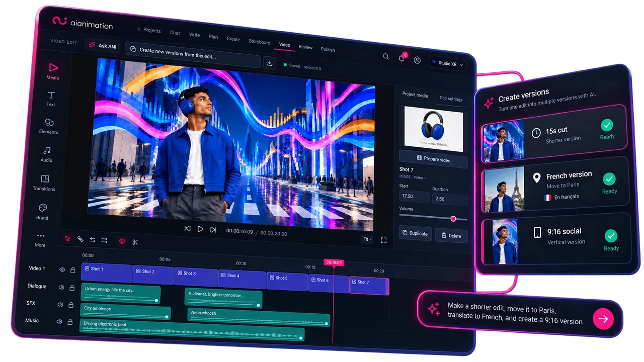Screen dimensions: 644x362
Task: Lock the SFX track
Action: coord(71,305)
